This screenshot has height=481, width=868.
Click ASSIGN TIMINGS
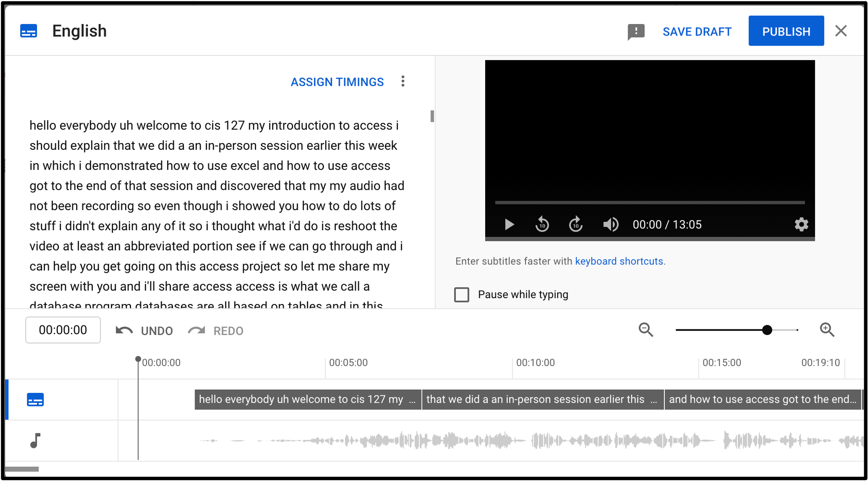(337, 82)
